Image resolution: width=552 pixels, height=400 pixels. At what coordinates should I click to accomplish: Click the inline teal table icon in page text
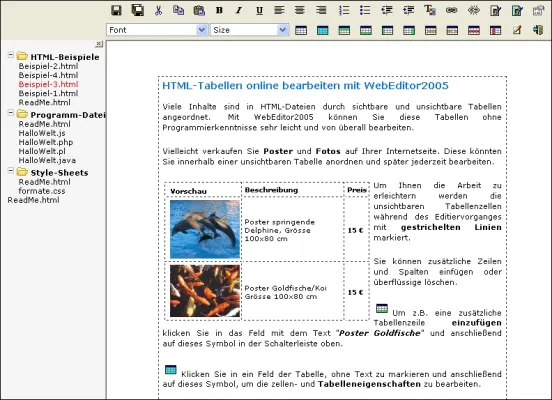pos(171,370)
